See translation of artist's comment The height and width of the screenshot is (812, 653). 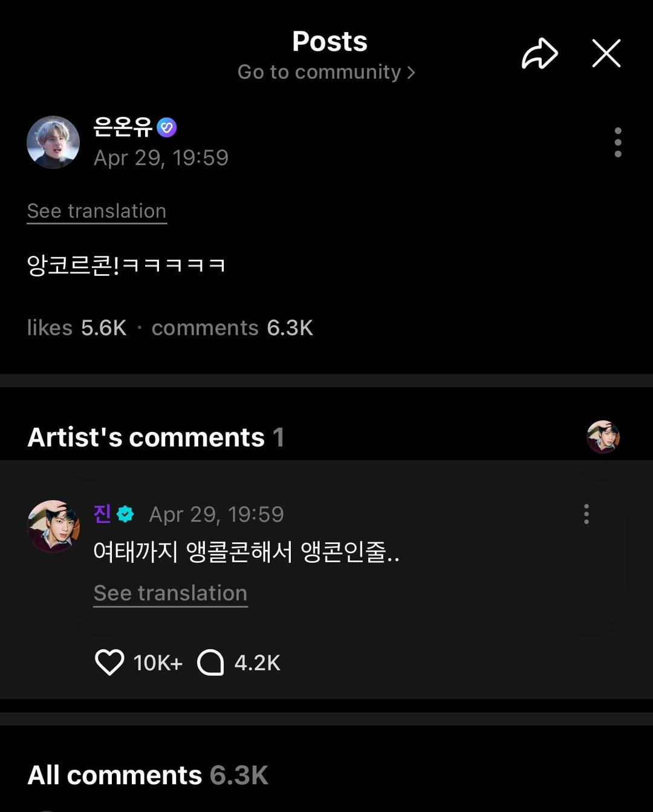pyautogui.click(x=171, y=593)
